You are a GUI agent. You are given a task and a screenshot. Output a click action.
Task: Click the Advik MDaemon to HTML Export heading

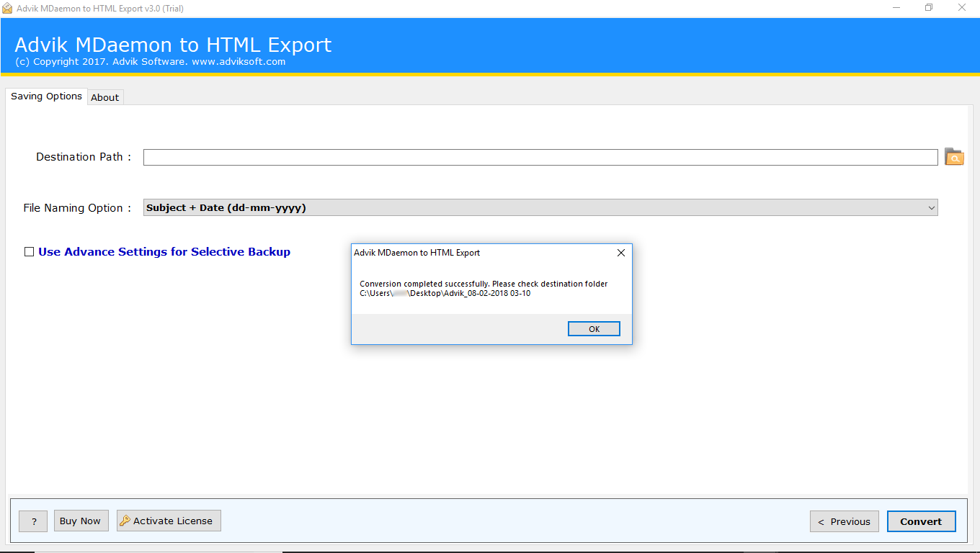point(173,45)
